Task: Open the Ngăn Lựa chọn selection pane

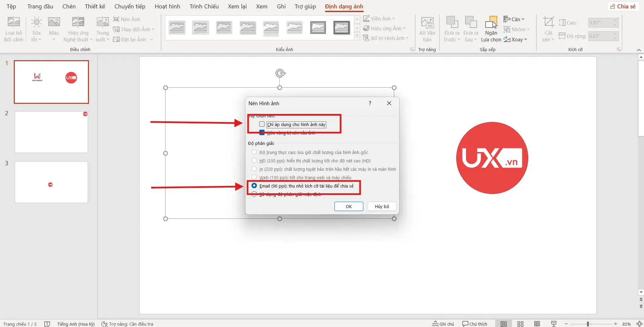Action: (491, 29)
